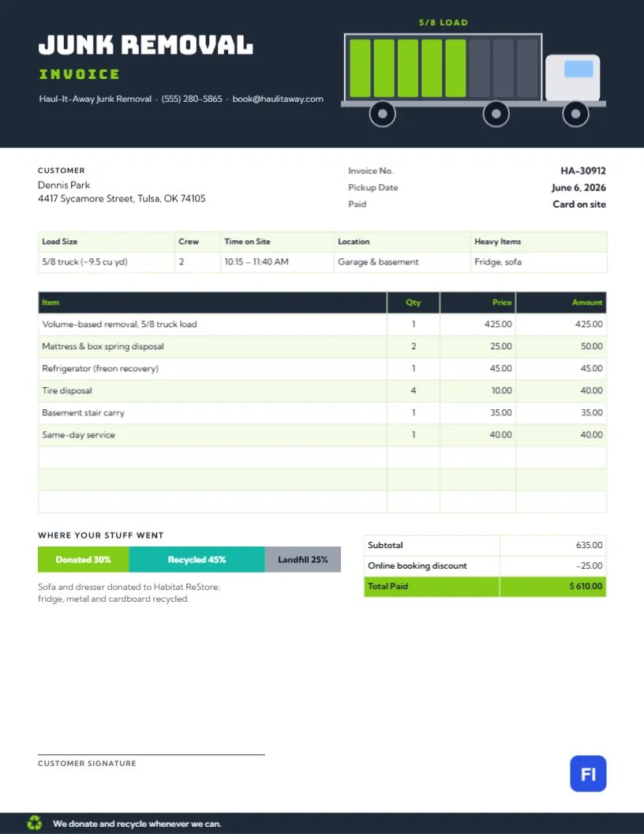Click invoice number HA-30912
Screen dimensions: 644x834
tap(583, 171)
